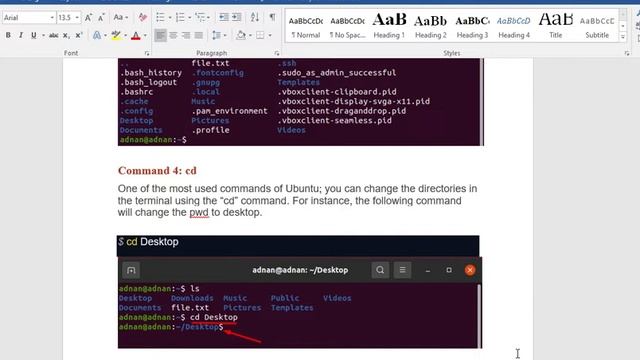Select the 'adnan@adnan: ~/Desktop' terminal screenshot

(300, 302)
